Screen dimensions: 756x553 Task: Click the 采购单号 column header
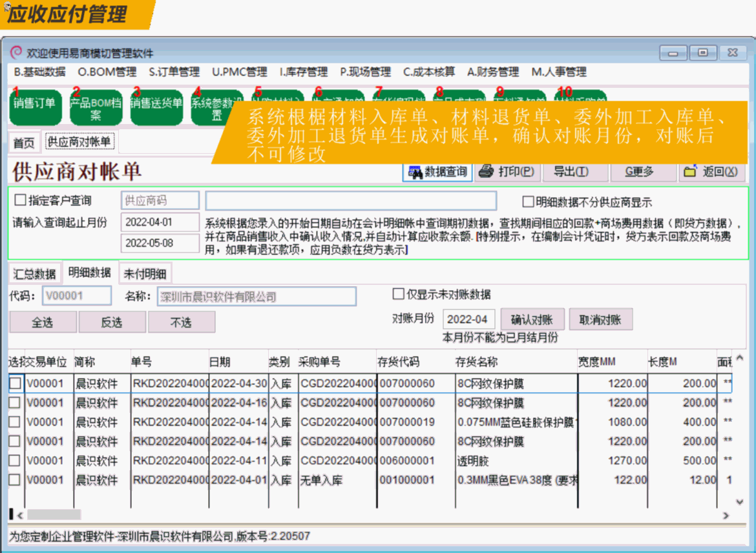[337, 362]
